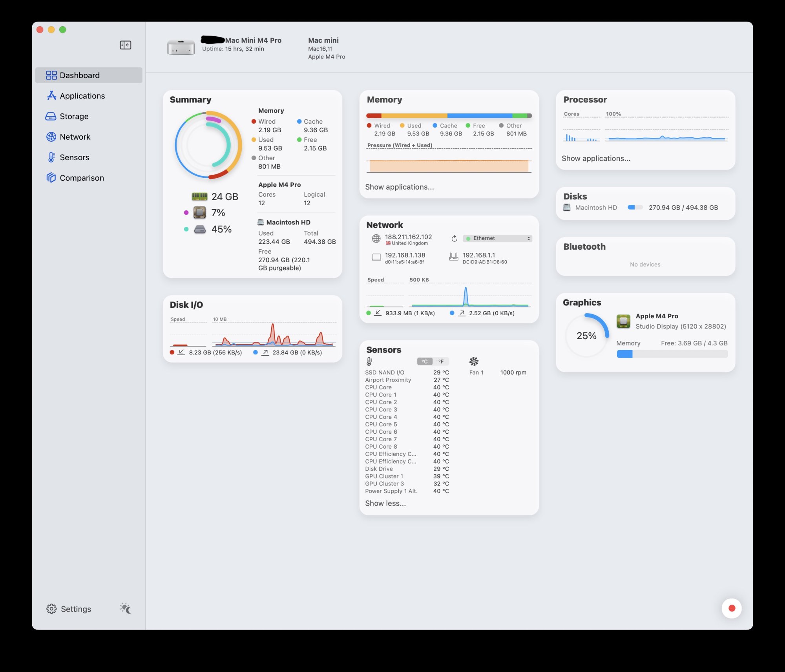This screenshot has width=785, height=672.
Task: Refresh the public IP address
Action: point(454,239)
